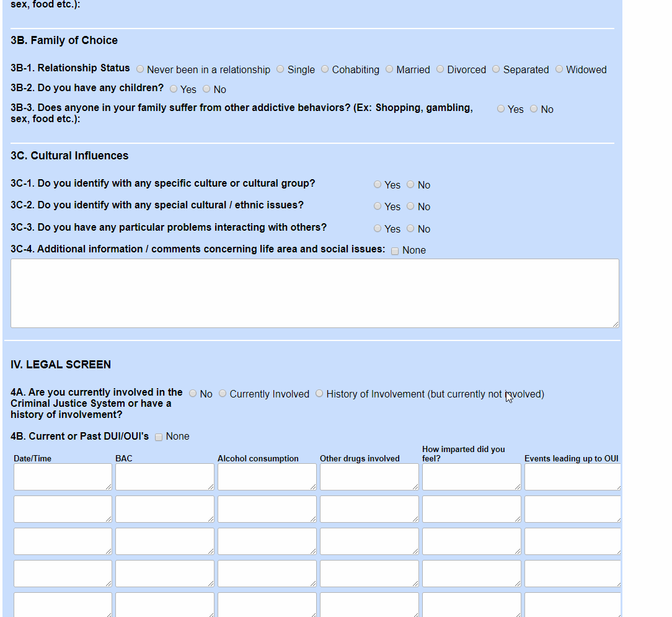672x617 pixels.
Task: Choose "Currently Involved" in Legal Screen
Action: point(223,393)
